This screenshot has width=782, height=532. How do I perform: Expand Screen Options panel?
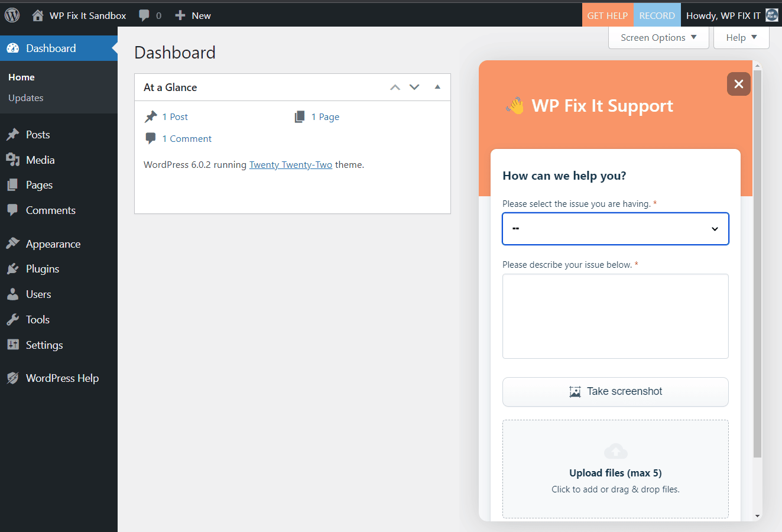point(658,37)
